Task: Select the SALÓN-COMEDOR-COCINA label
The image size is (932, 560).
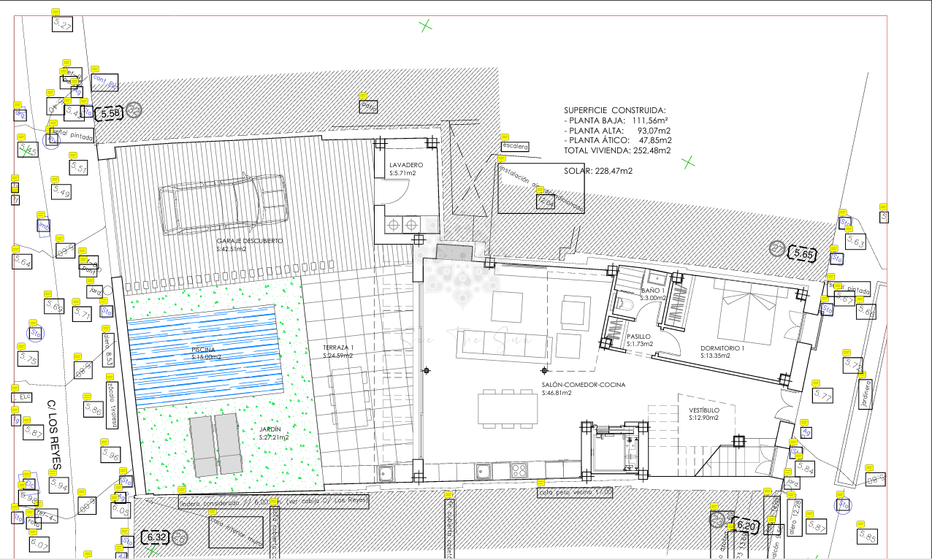Action: [x=582, y=385]
